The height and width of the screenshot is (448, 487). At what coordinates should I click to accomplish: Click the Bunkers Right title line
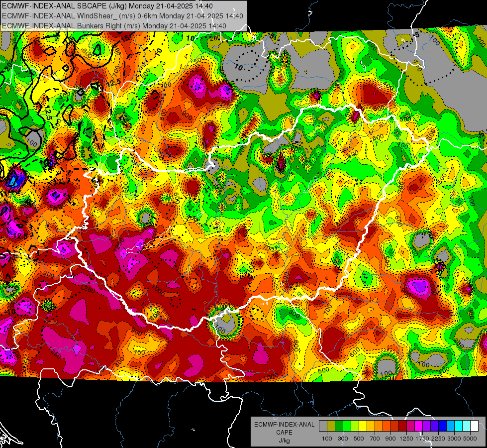coord(114,26)
